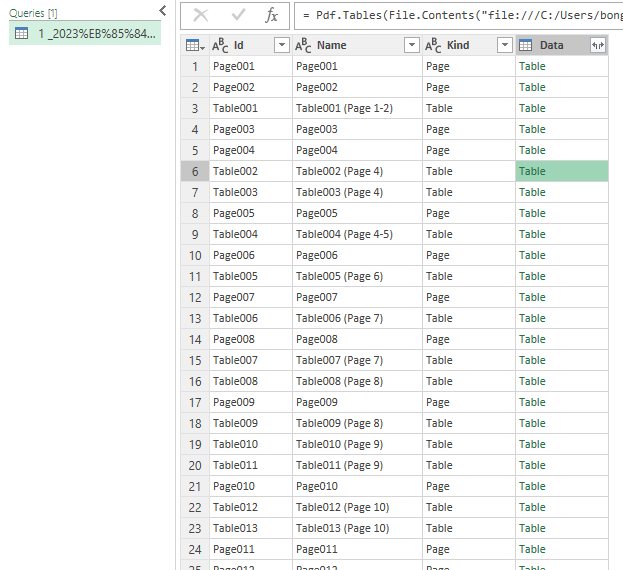The image size is (623, 570).
Task: Click the Kind cell in the Table002 row
Action: tap(469, 172)
